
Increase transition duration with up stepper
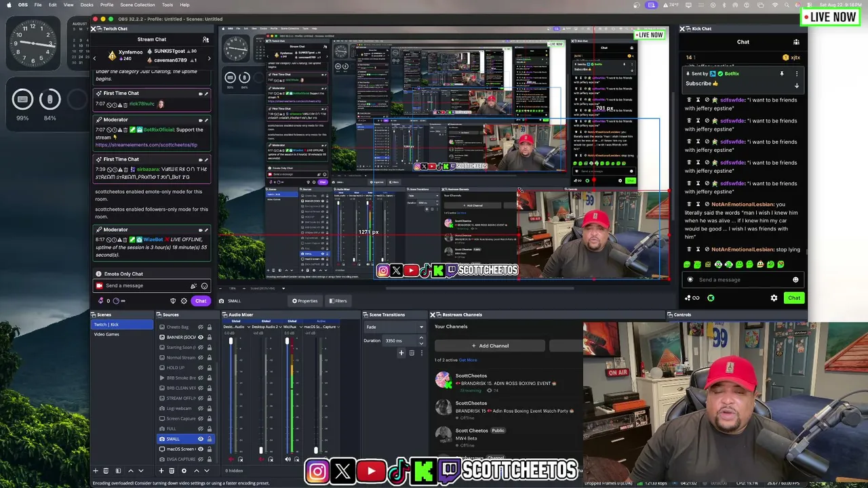tap(422, 339)
